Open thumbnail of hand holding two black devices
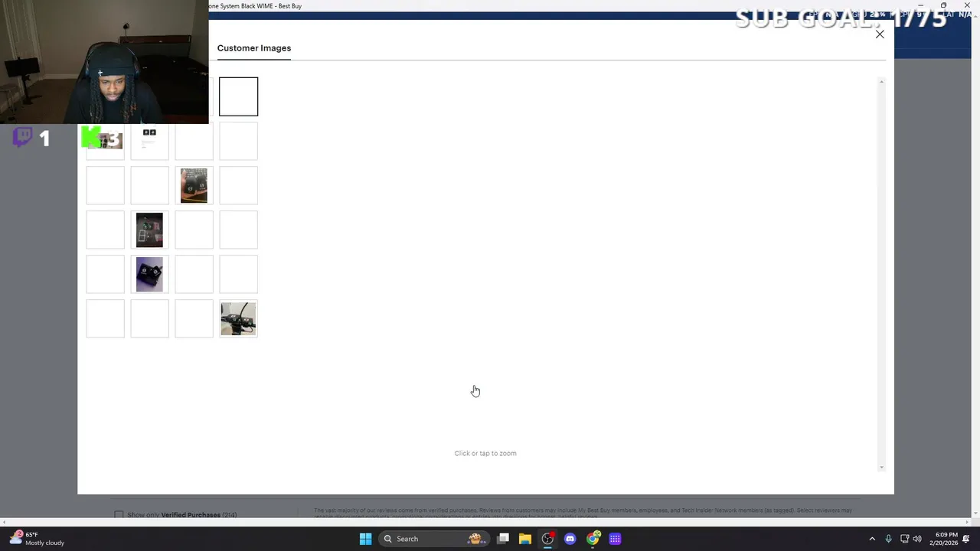This screenshot has width=980, height=551. [x=194, y=185]
